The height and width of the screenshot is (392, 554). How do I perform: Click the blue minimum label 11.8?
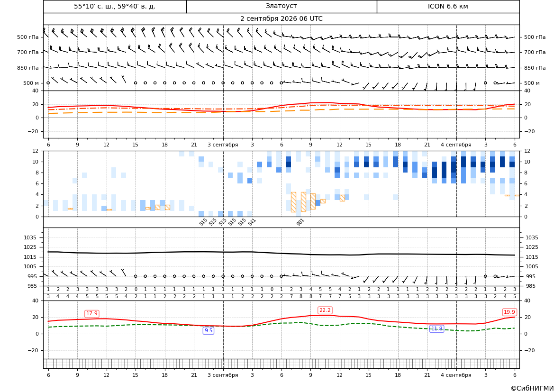click(x=436, y=329)
